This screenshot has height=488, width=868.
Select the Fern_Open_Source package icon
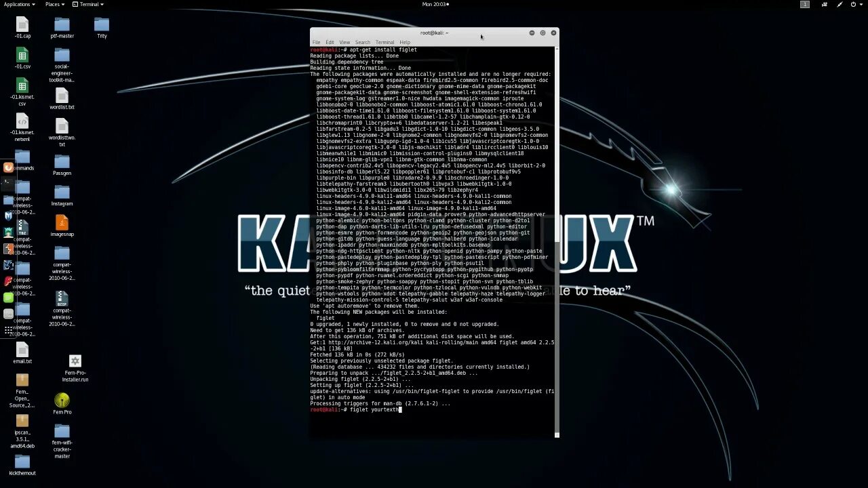22,390
